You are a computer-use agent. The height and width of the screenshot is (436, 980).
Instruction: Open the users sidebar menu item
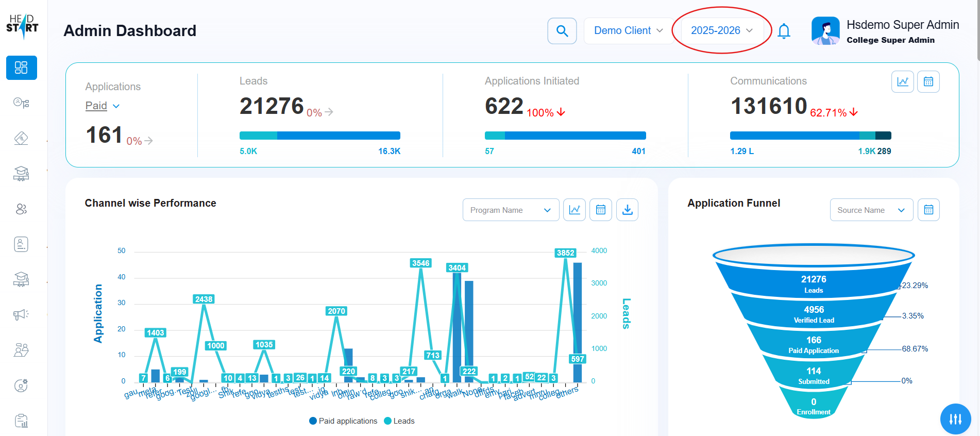click(x=21, y=209)
